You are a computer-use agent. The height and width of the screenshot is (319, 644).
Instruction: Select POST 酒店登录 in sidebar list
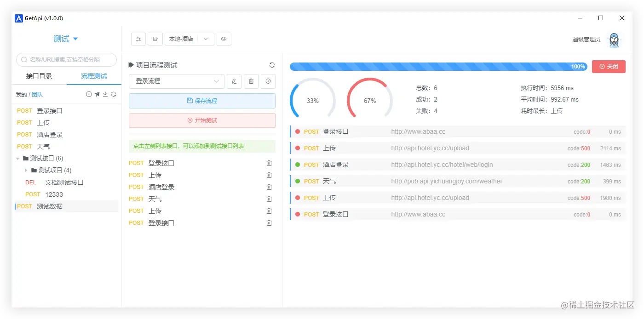pyautogui.click(x=66, y=135)
